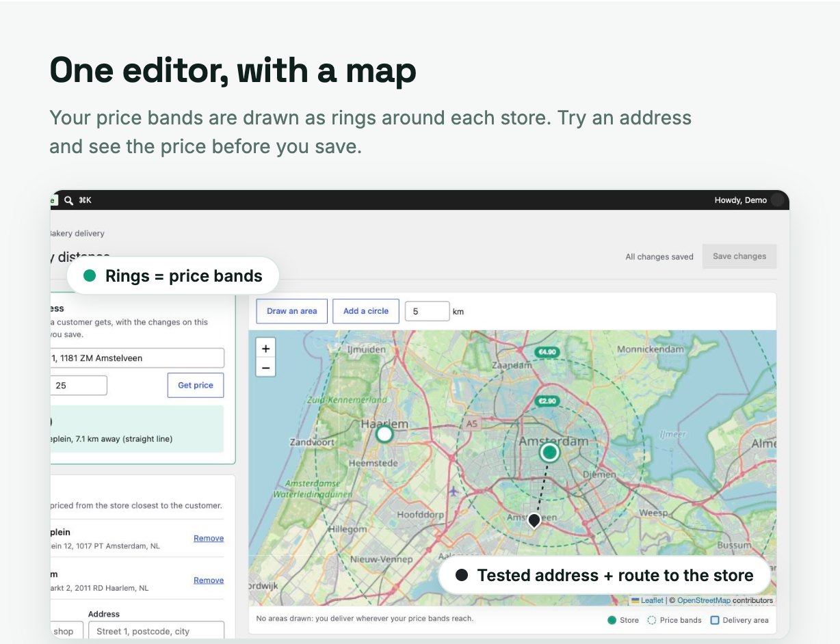Viewport: 840px width, 644px height.
Task: Click the Tested address + route callout
Action: [605, 575]
